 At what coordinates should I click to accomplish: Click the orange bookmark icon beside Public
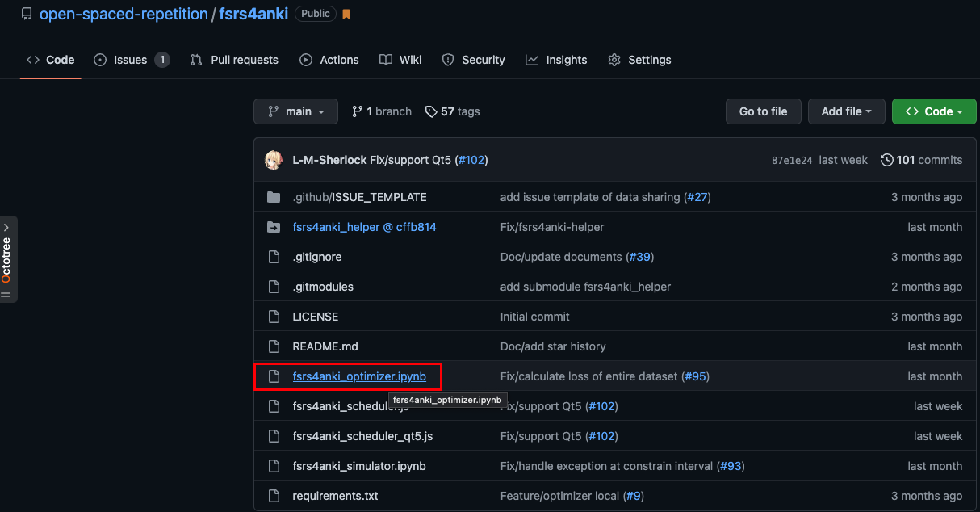[x=346, y=15]
